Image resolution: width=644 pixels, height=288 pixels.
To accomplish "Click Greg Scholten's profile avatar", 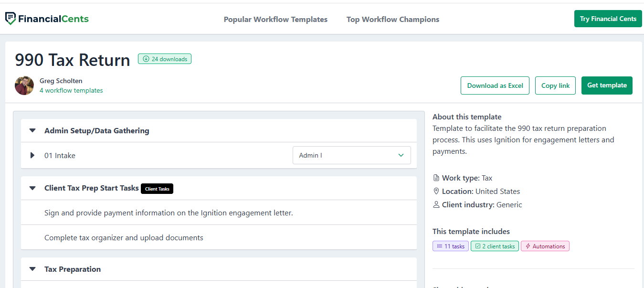I will click(x=24, y=85).
